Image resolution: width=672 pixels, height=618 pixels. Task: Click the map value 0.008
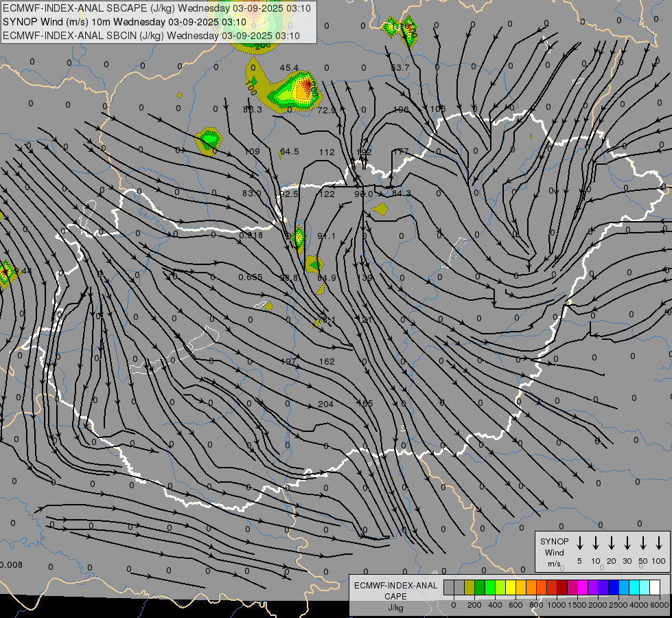click(11, 564)
